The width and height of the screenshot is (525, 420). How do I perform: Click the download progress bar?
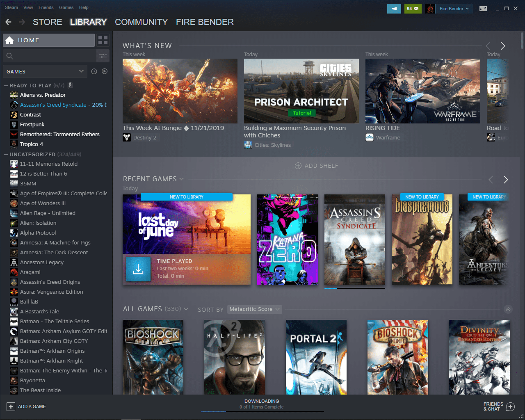262,411
